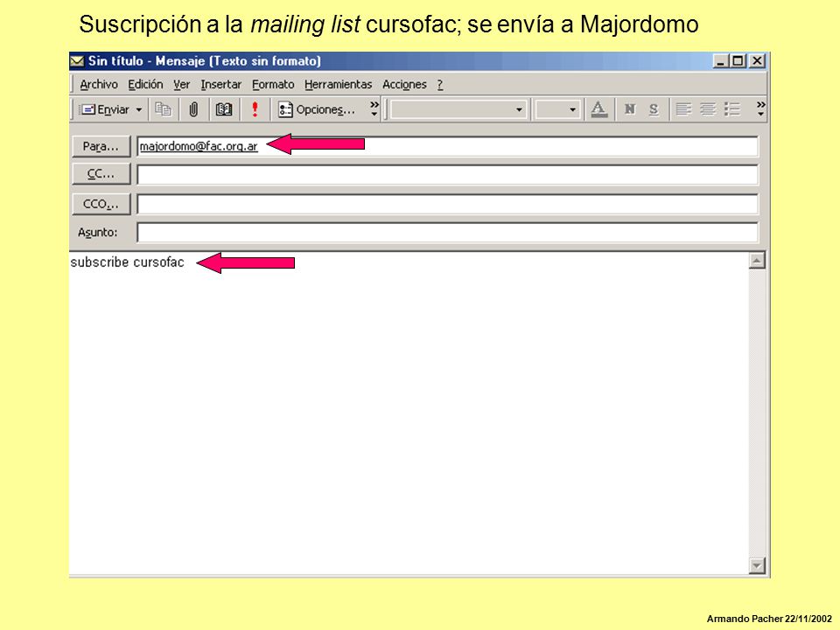Click the CC... button
The width and height of the screenshot is (840, 630).
(101, 174)
